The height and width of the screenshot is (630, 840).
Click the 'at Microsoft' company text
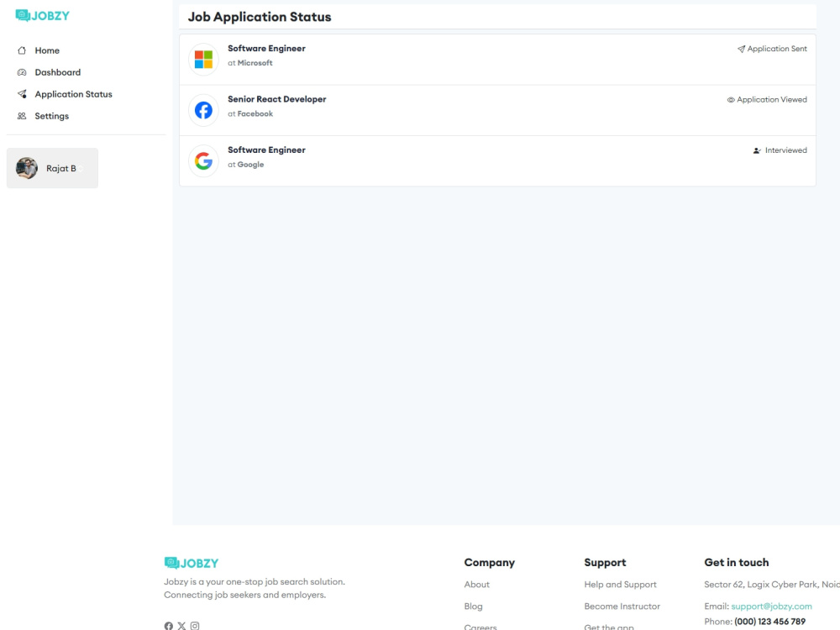pos(250,63)
